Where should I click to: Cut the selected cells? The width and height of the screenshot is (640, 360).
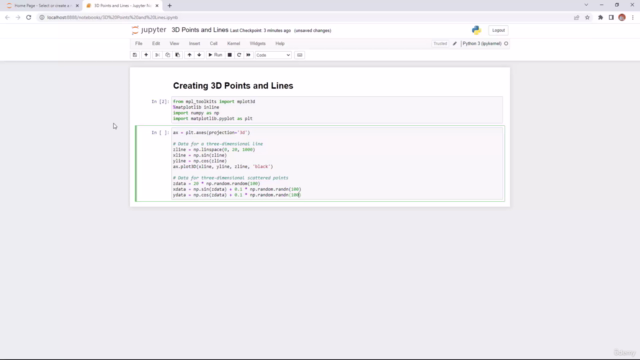pos(157,55)
